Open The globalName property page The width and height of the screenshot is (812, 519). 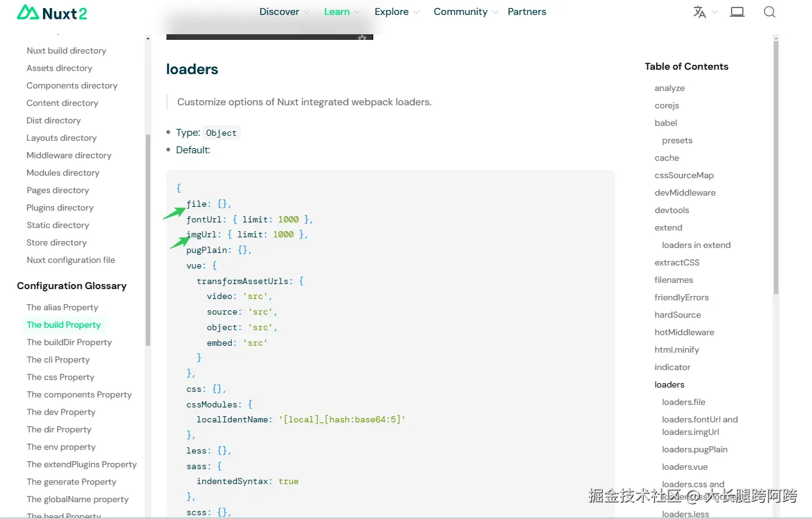point(77,499)
